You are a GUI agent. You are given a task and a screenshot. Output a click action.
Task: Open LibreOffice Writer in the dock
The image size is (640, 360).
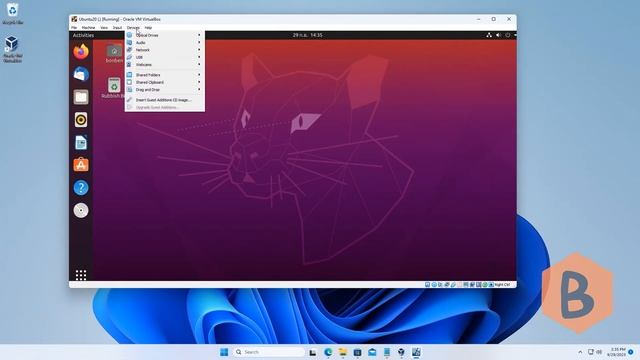[81, 143]
